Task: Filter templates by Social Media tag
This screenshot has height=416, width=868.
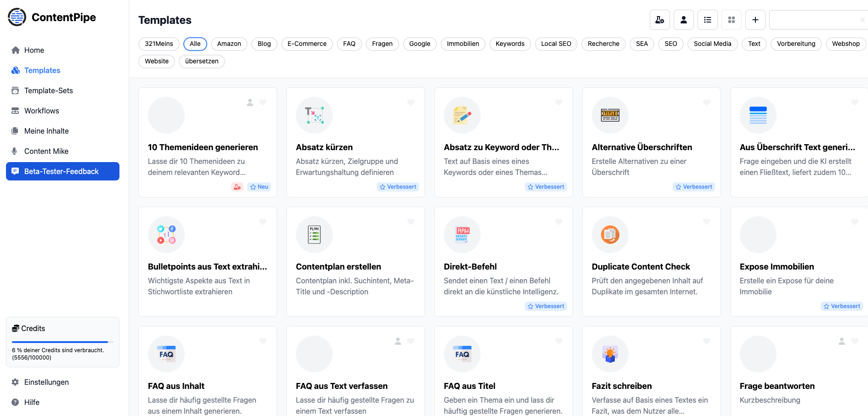Action: pos(712,44)
